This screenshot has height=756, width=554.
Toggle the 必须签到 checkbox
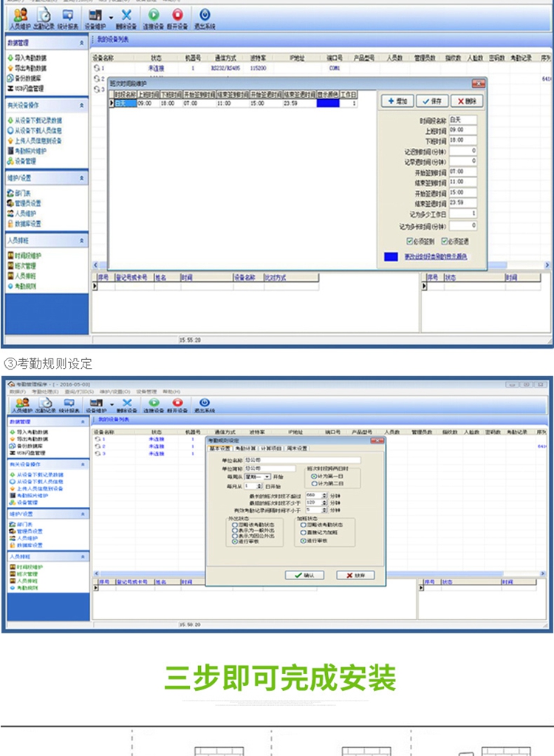point(410,241)
